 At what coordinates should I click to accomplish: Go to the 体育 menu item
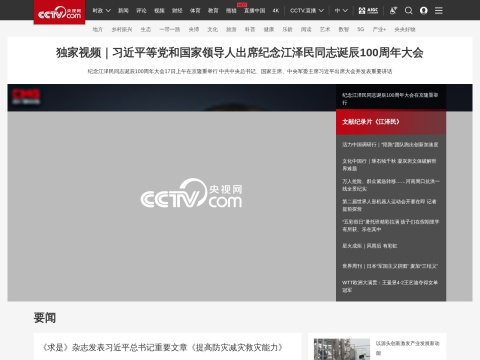195,11
